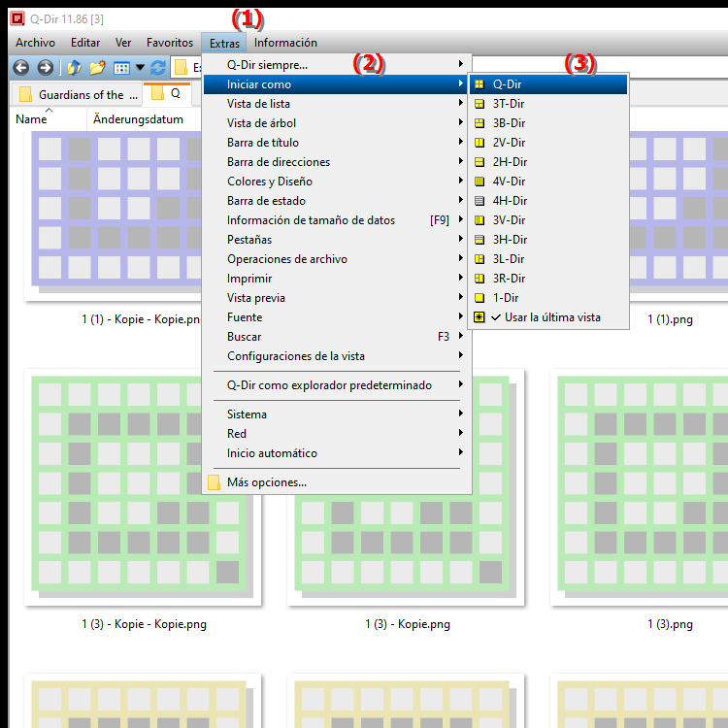Open the Ver menu
The width and height of the screenshot is (728, 728).
[x=123, y=43]
